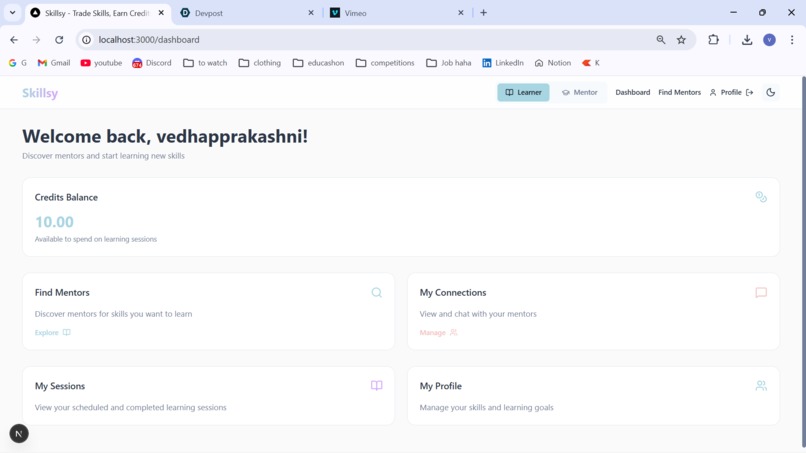Open Next.js dev tools badge

point(19,433)
